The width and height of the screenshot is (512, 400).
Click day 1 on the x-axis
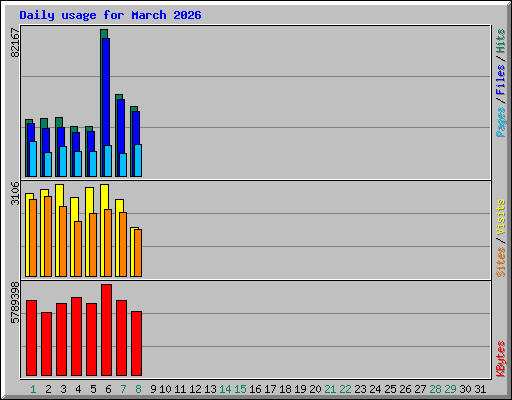pos(33,389)
